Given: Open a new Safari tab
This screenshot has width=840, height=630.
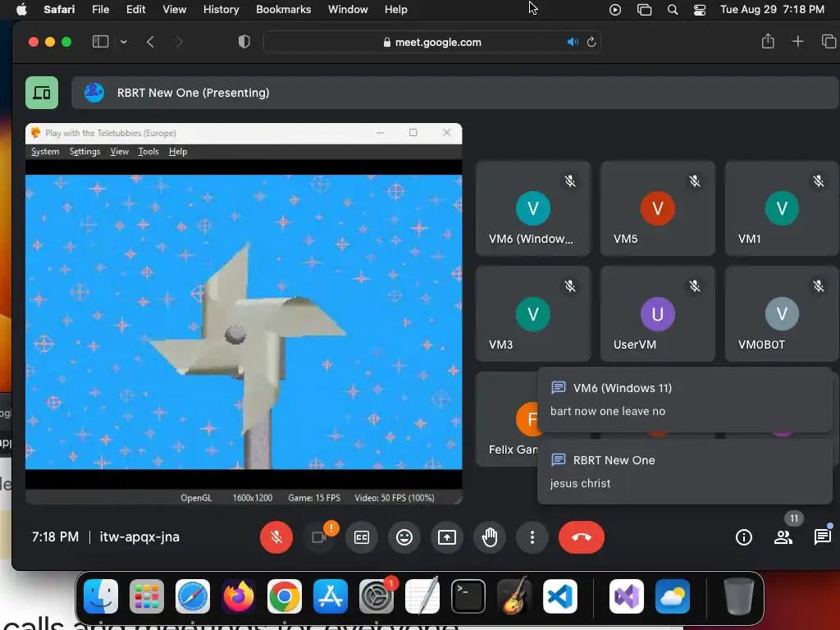Looking at the screenshot, I should [x=797, y=41].
